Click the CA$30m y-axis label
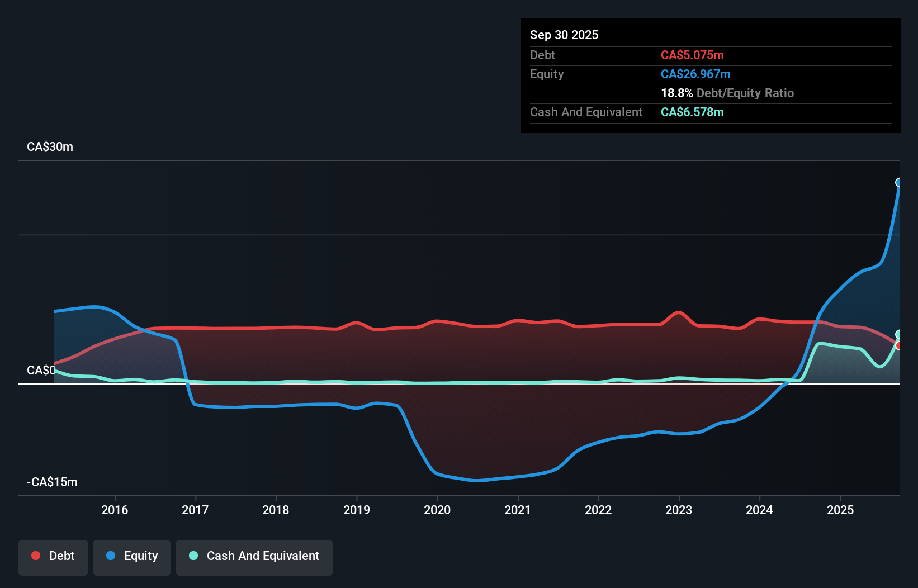This screenshot has height=588, width=918. (50, 147)
